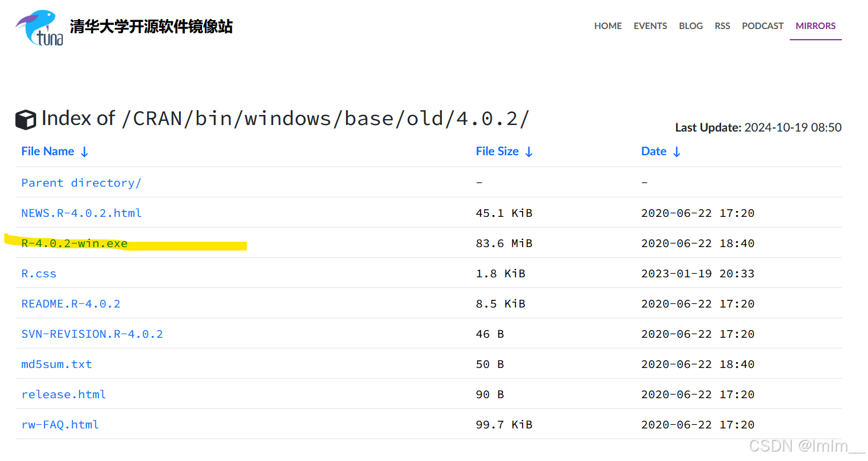Open the RSS nav item
868x461 pixels.
tap(722, 26)
